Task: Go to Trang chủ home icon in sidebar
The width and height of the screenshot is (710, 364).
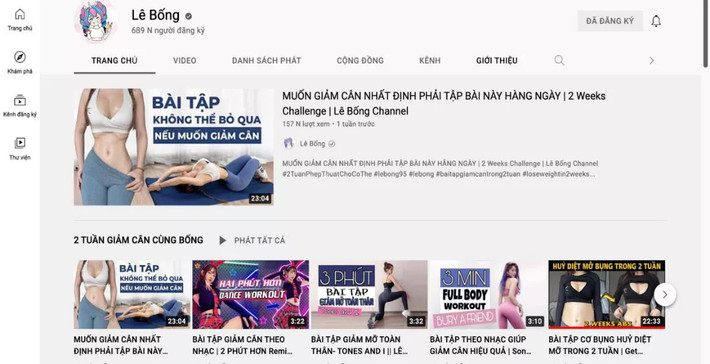Action: (20, 14)
